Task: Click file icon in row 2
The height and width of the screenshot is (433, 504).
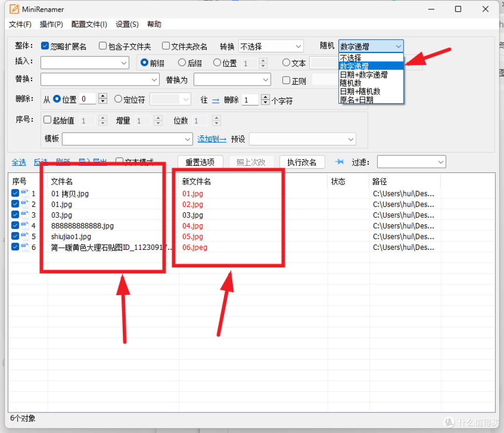Action: point(25,204)
